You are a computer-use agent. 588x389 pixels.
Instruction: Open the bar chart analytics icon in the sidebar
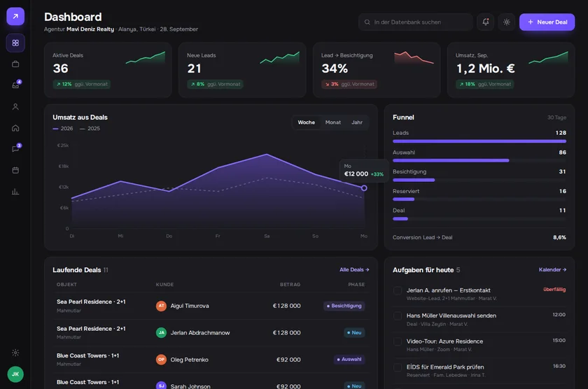point(15,192)
